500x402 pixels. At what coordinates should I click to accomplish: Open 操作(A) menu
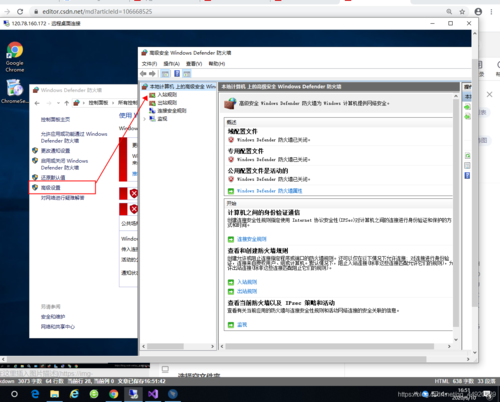[x=172, y=64]
